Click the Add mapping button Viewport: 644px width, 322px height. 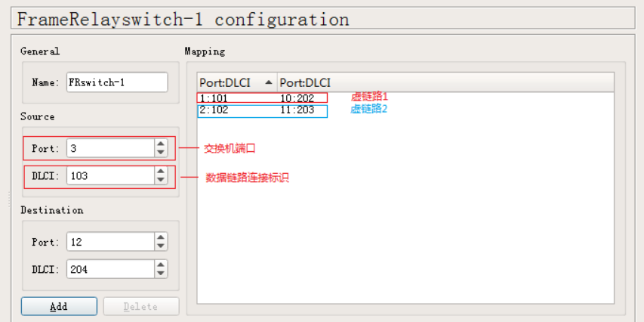pos(59,306)
